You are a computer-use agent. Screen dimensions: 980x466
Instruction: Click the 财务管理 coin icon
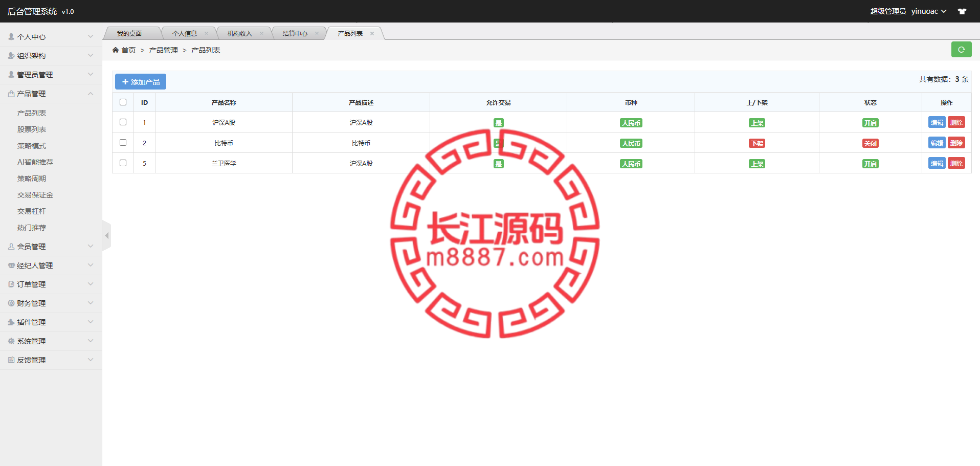(11, 303)
